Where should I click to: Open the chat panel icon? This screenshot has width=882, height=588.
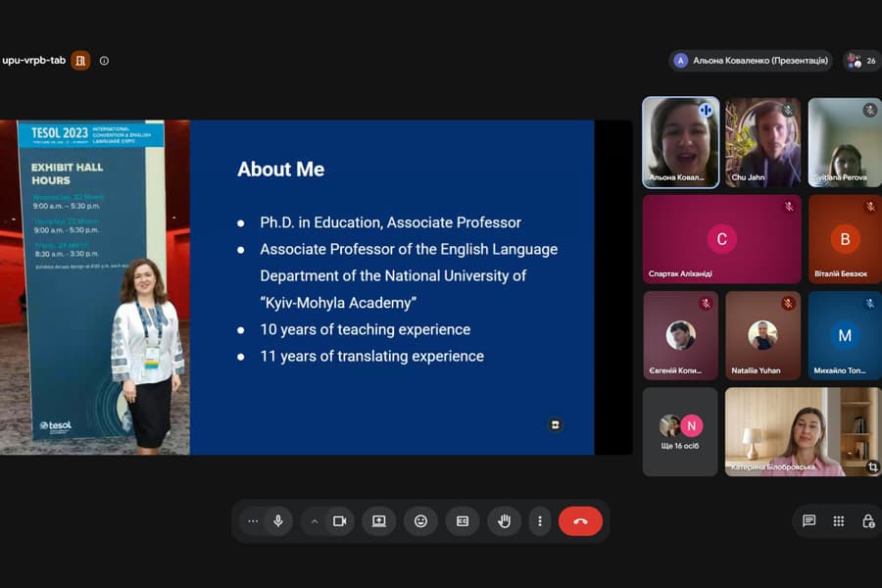808,521
